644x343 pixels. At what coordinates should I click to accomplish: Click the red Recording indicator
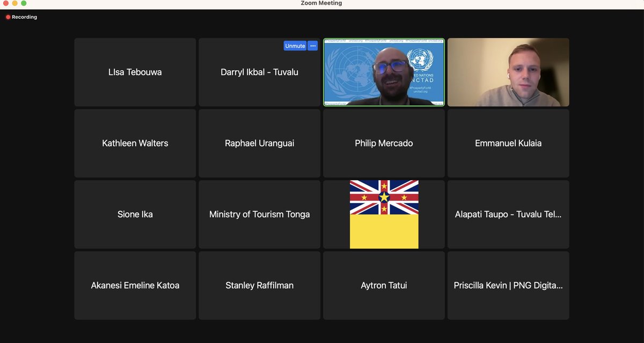tap(21, 17)
